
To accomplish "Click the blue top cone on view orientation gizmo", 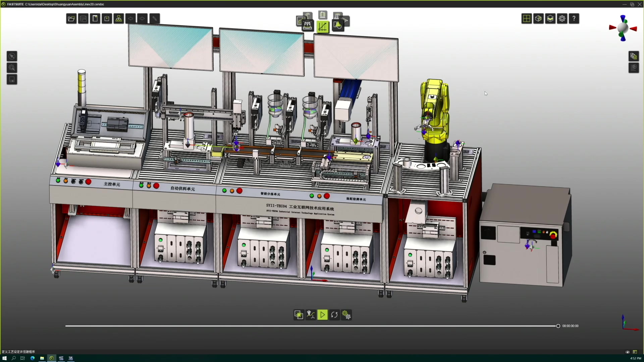I will tap(623, 18).
